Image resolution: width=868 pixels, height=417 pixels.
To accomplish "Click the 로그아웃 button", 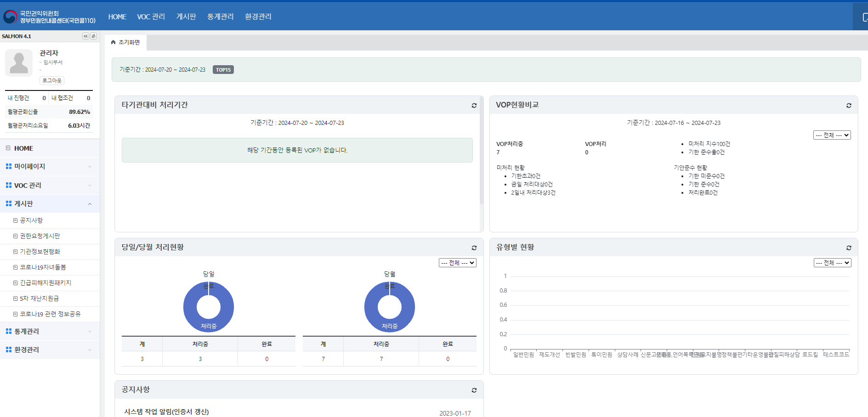I will click(x=51, y=80).
